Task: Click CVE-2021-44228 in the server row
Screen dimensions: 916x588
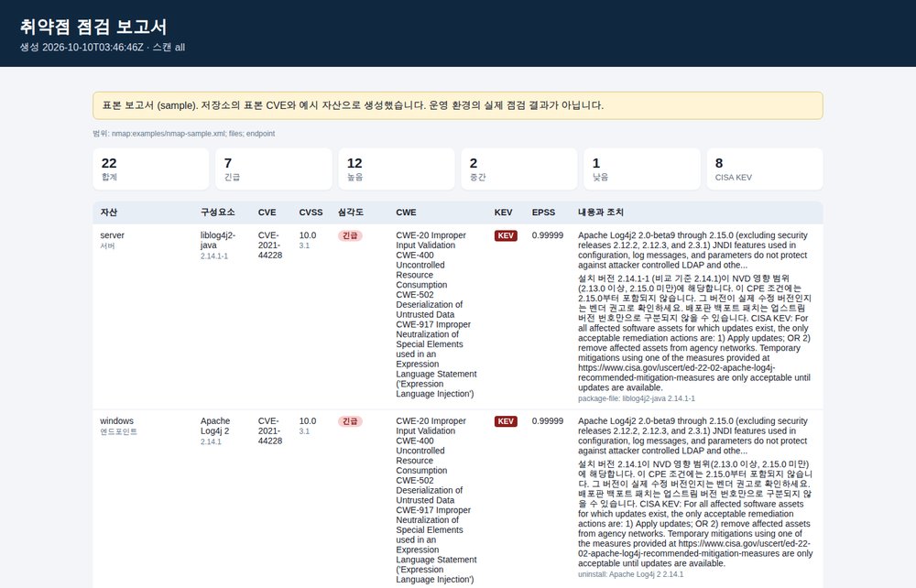Action: coord(270,245)
